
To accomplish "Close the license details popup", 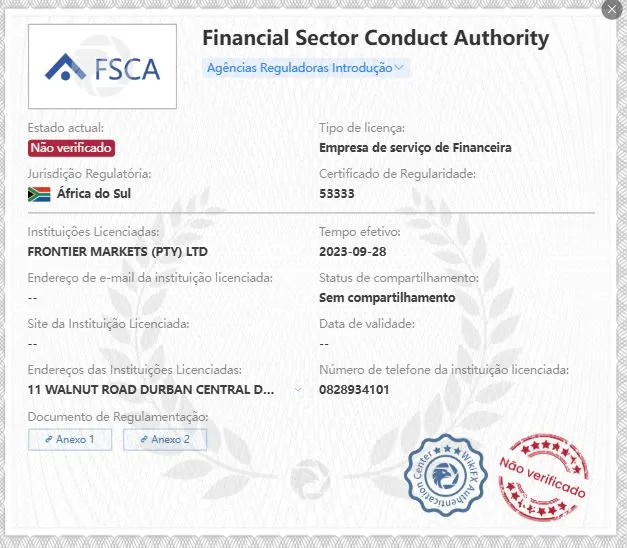I will tap(611, 10).
